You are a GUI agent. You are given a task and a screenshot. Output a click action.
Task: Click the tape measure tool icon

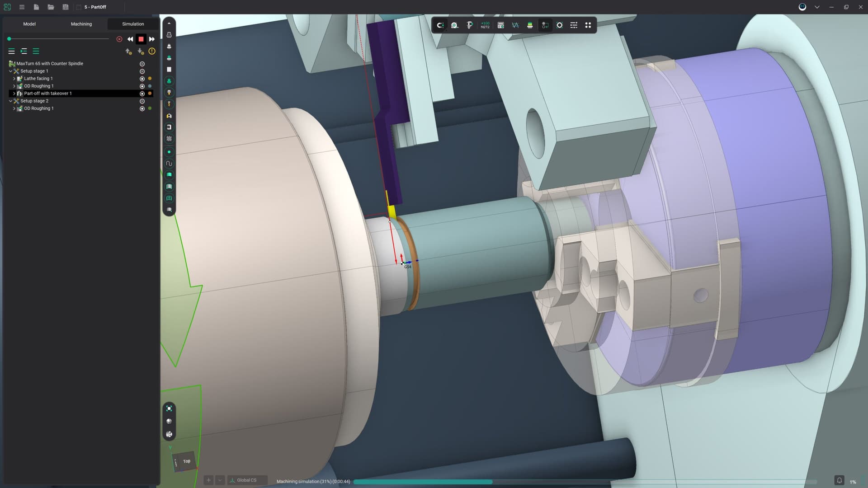tap(455, 25)
